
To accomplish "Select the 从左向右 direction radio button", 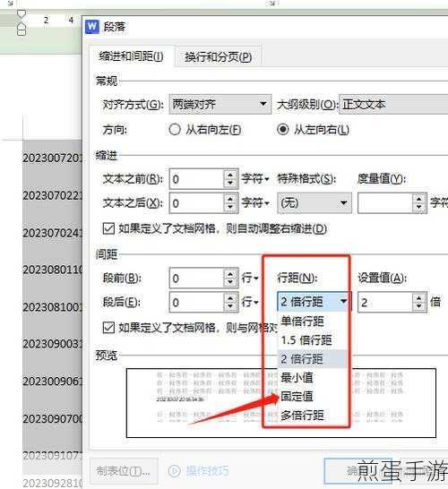I will pyautogui.click(x=282, y=130).
